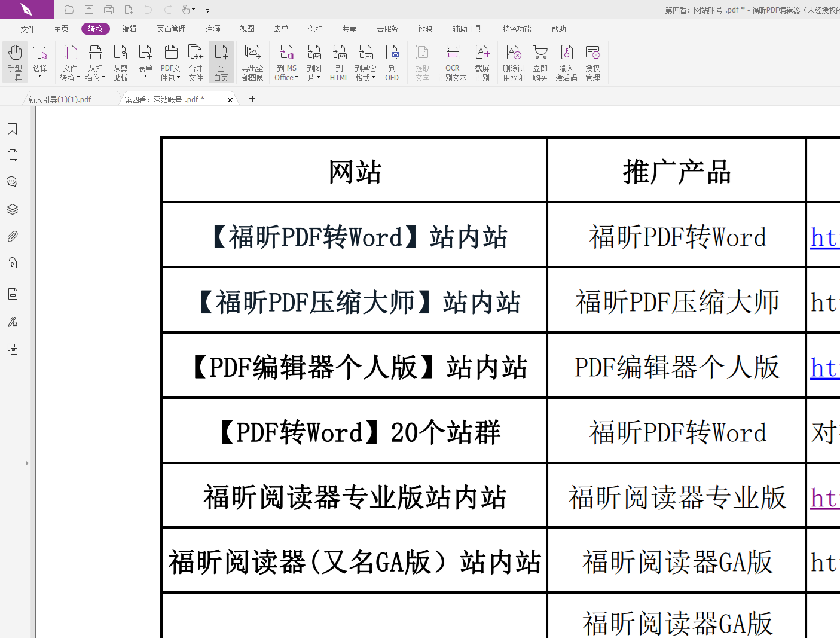Viewport: 840px width, 638px height.
Task: Run 导出全部图像 (Export All Images)
Action: pos(252,62)
